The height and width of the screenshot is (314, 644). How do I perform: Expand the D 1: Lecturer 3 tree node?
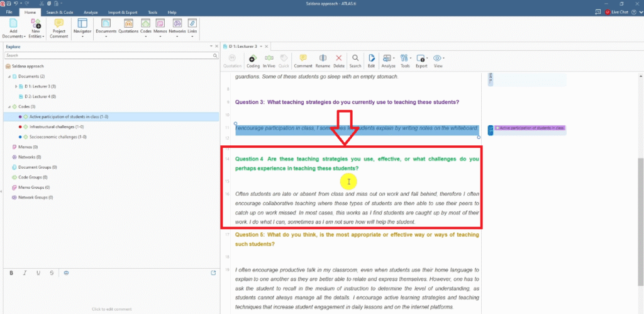click(16, 86)
